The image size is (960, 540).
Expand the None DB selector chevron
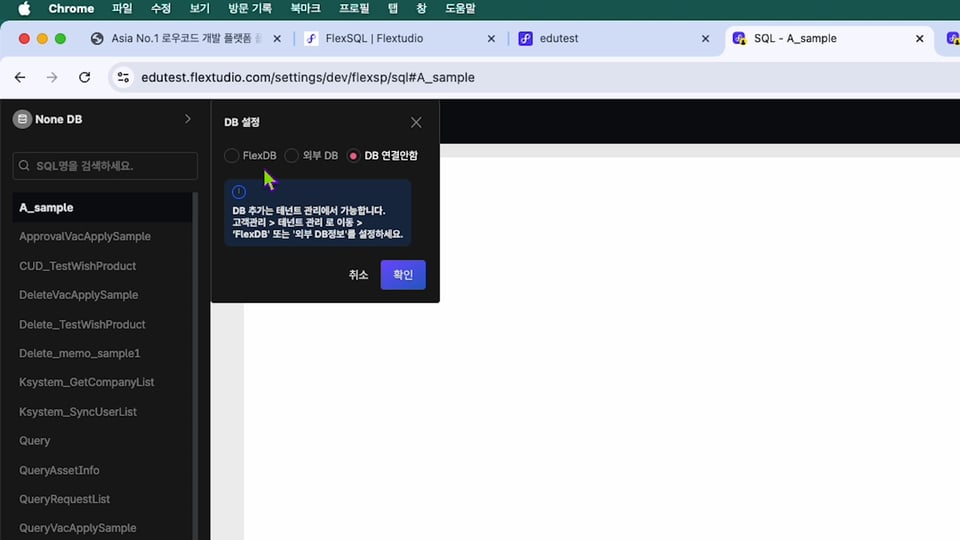[188, 119]
